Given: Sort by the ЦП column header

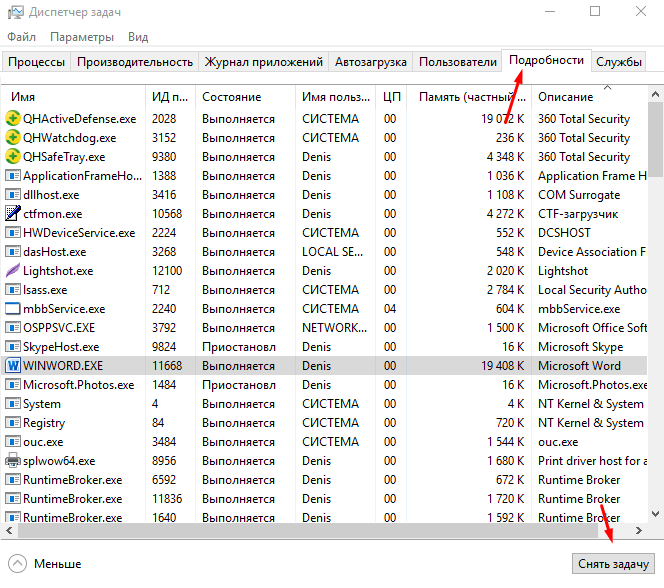Looking at the screenshot, I should (391, 97).
